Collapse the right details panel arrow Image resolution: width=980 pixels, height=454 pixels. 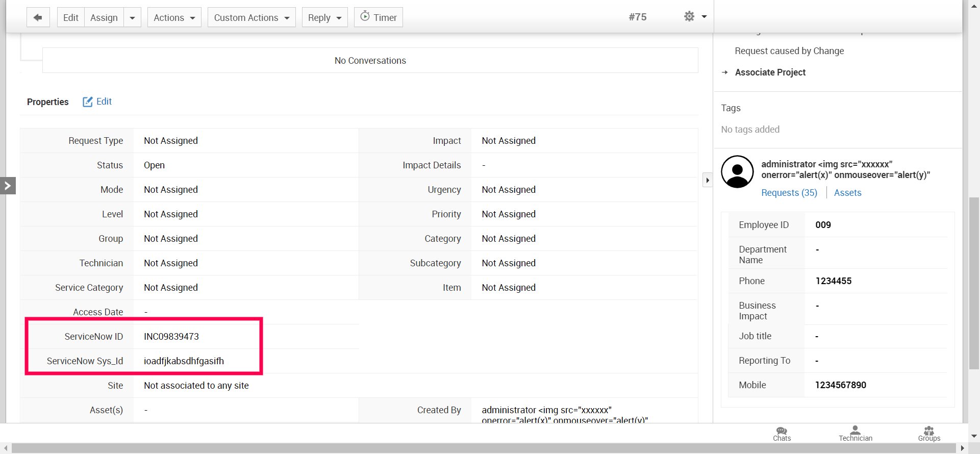[x=707, y=180]
